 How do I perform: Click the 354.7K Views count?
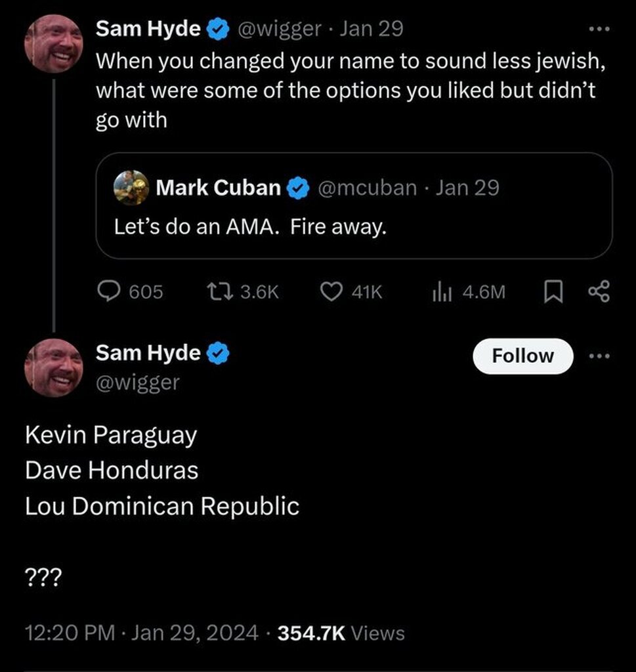[x=341, y=633]
